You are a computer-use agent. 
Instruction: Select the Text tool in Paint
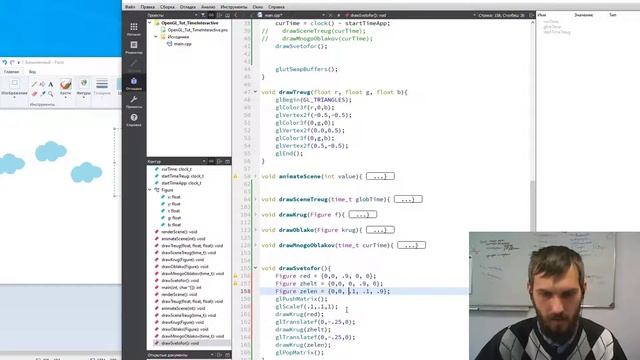(x=51, y=84)
